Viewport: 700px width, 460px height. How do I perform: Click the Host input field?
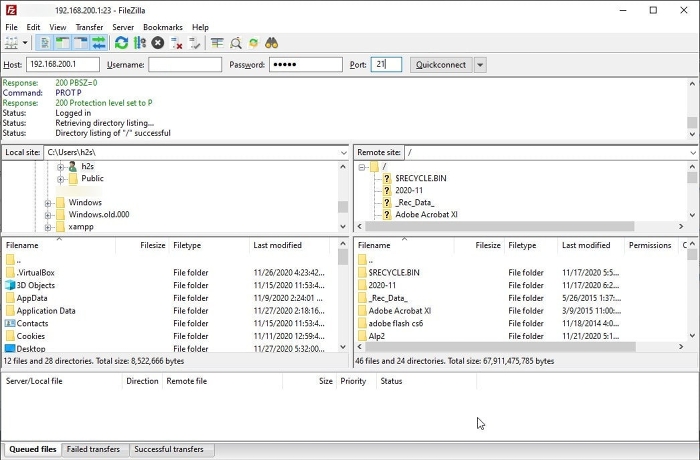tap(63, 65)
